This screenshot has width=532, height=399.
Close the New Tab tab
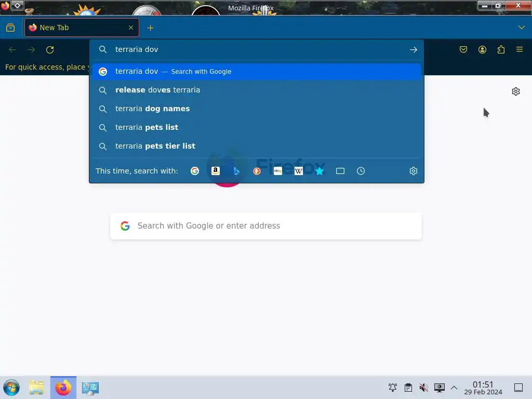[130, 28]
